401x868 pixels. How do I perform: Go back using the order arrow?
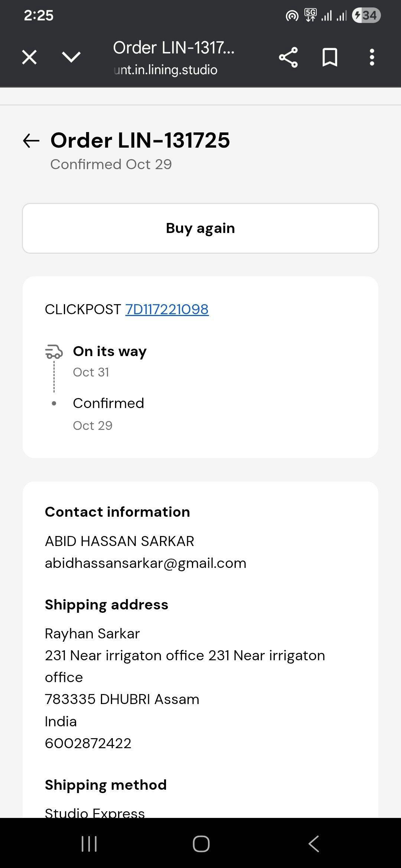coord(31,141)
